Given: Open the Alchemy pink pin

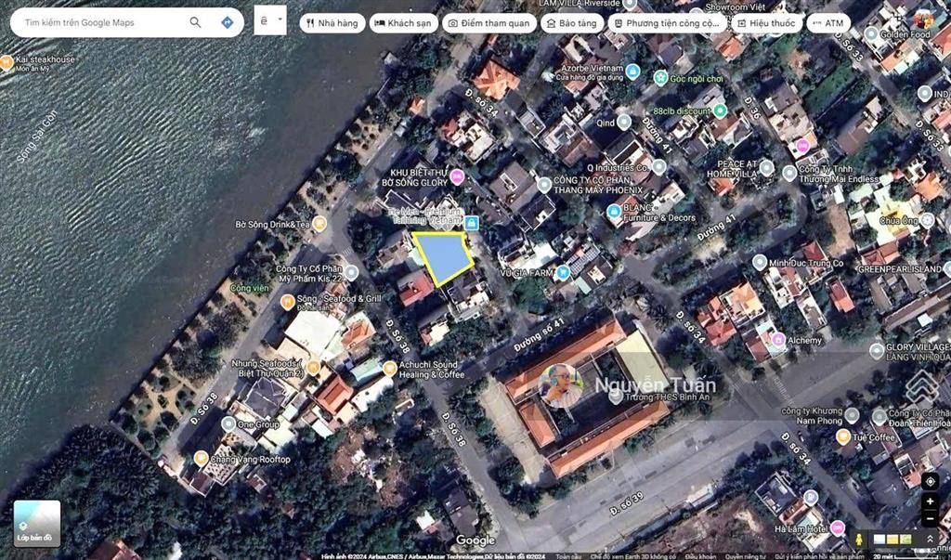Looking at the screenshot, I should point(779,340).
